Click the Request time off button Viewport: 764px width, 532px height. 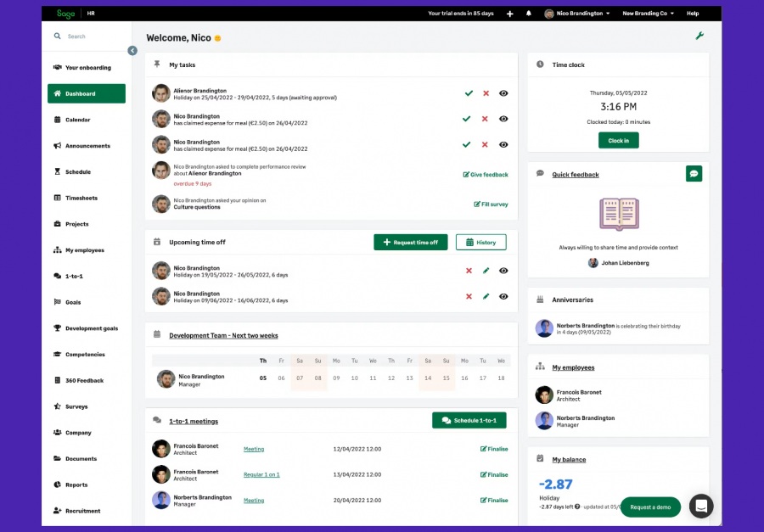(410, 242)
